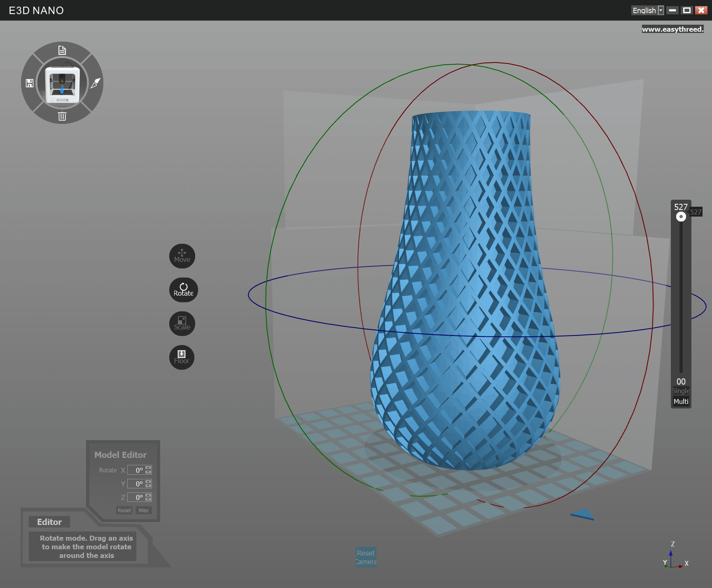The image size is (712, 588).
Task: Open the Scale tool
Action: click(182, 324)
